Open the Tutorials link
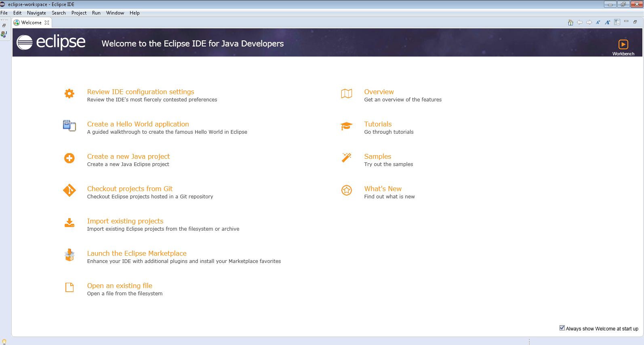 click(378, 124)
